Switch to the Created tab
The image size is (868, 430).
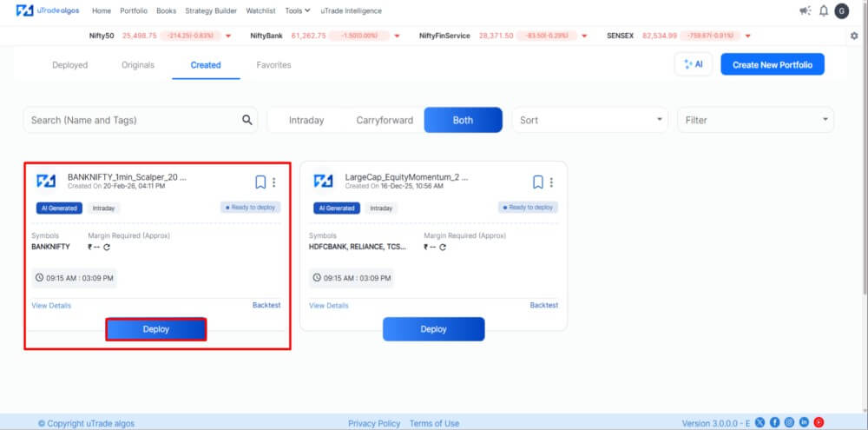pyautogui.click(x=206, y=65)
